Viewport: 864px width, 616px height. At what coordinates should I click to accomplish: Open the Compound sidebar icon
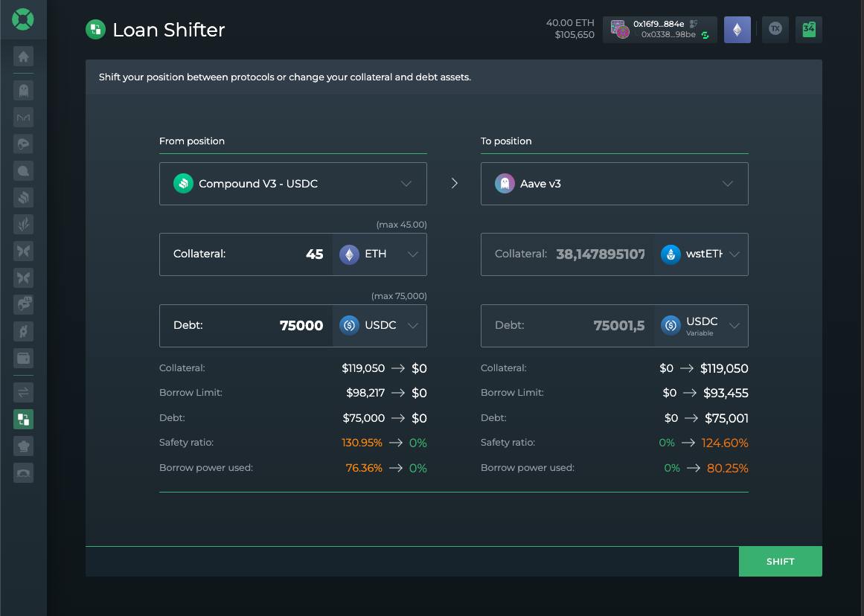pos(23,198)
